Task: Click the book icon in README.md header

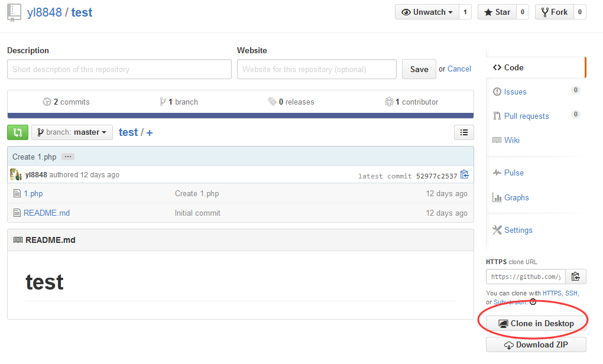Action: (x=18, y=240)
